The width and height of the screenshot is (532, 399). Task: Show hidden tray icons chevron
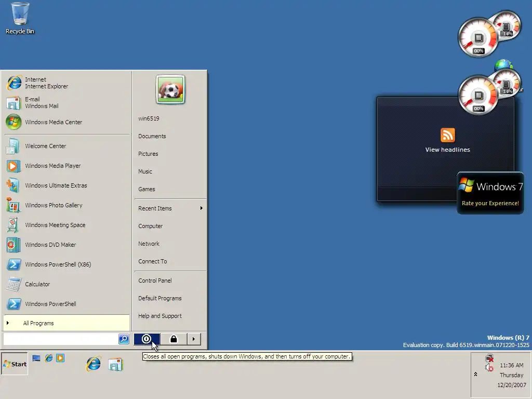476,374
